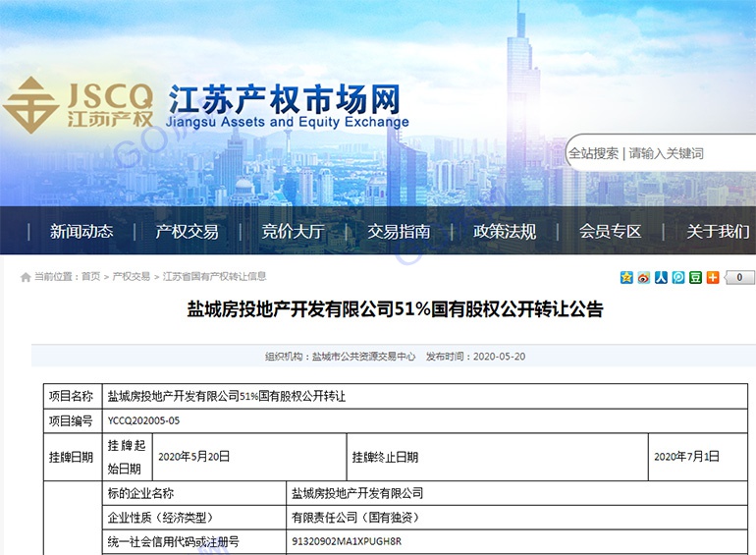Share to Tencent Weibo icon
Screen dimensions: 756x555
point(678,277)
